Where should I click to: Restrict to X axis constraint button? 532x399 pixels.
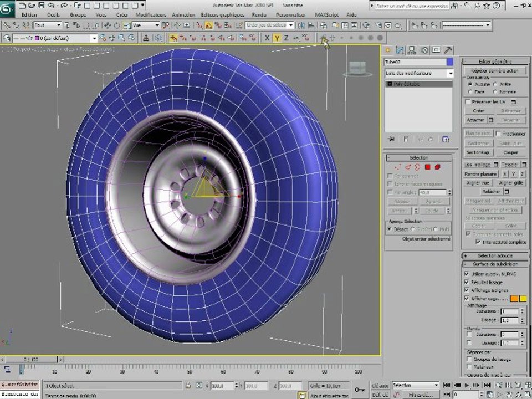pos(267,38)
